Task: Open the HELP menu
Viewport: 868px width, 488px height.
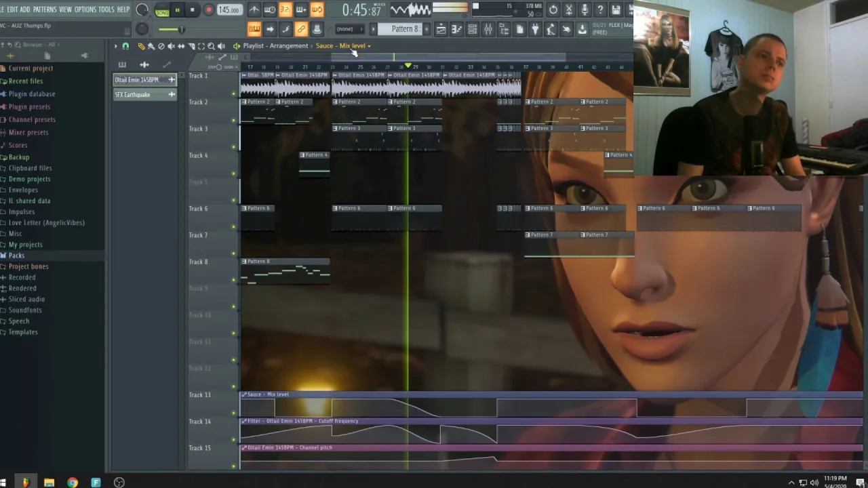Action: click(x=123, y=9)
